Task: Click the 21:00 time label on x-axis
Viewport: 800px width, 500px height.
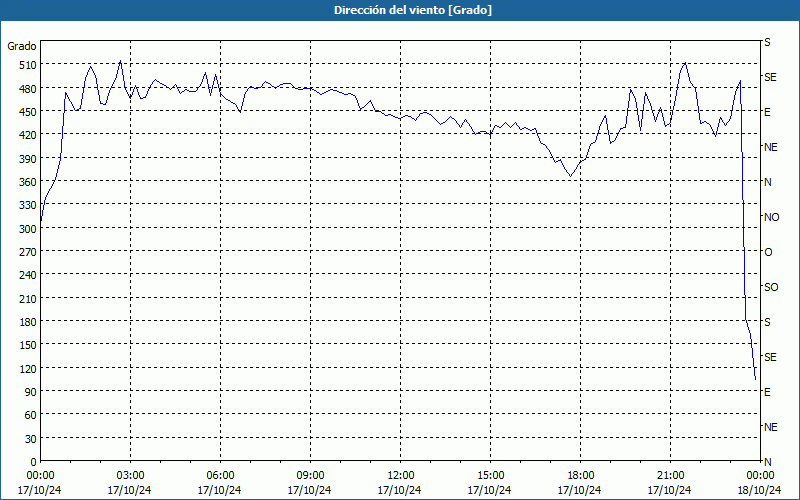Action: [x=670, y=476]
